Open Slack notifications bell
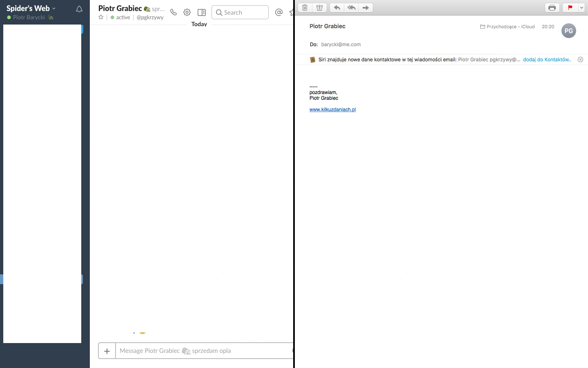This screenshot has height=368, width=588. [79, 9]
